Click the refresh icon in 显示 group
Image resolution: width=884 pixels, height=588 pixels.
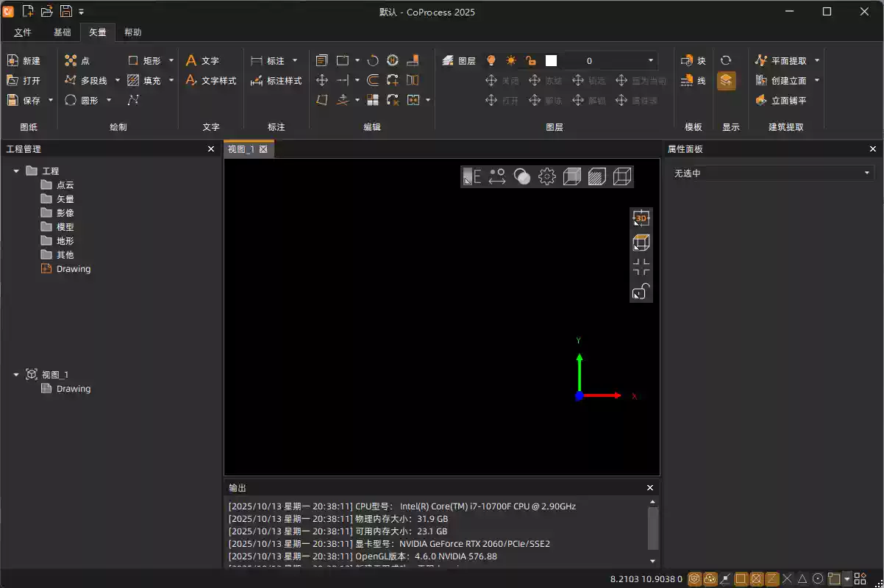pyautogui.click(x=726, y=60)
